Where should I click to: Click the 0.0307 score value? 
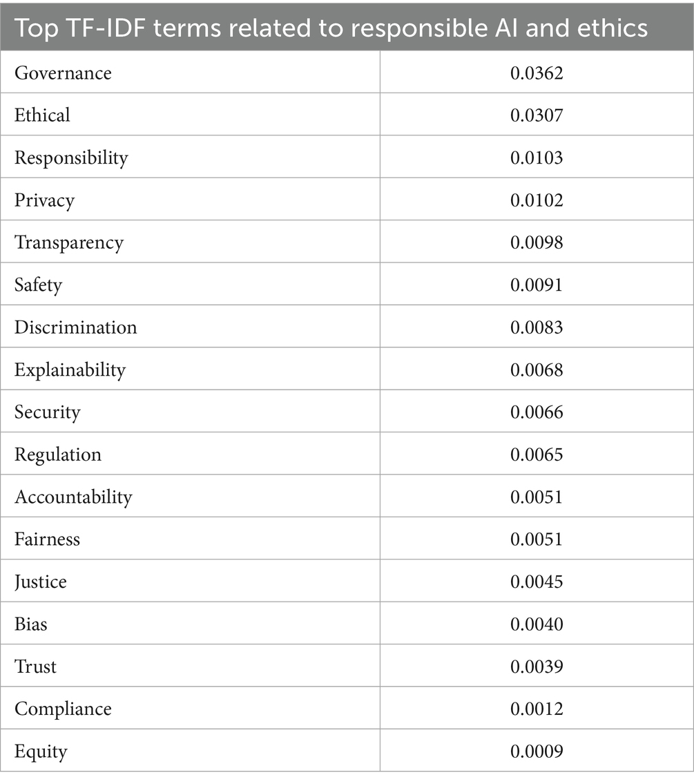tap(537, 115)
